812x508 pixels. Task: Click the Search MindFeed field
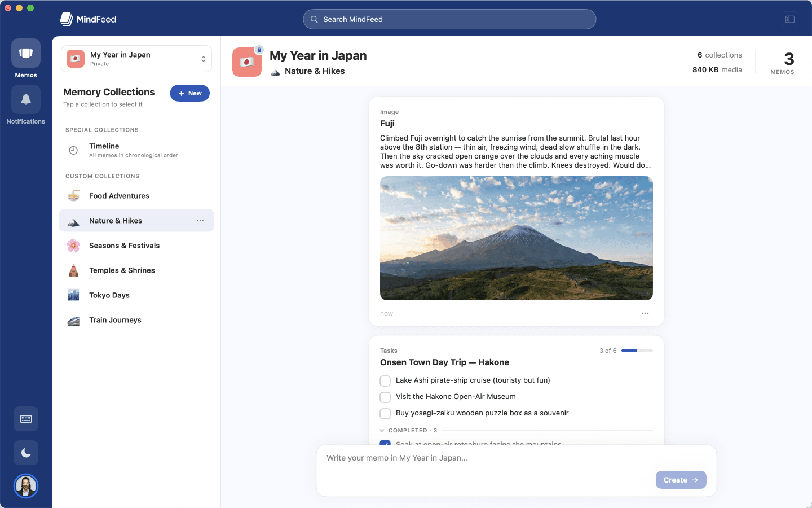coord(449,19)
